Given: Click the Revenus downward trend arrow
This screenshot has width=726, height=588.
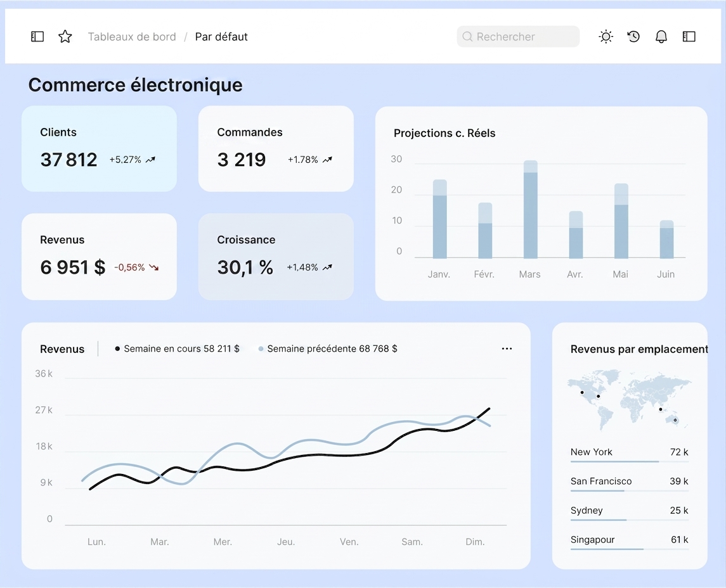Looking at the screenshot, I should [153, 267].
